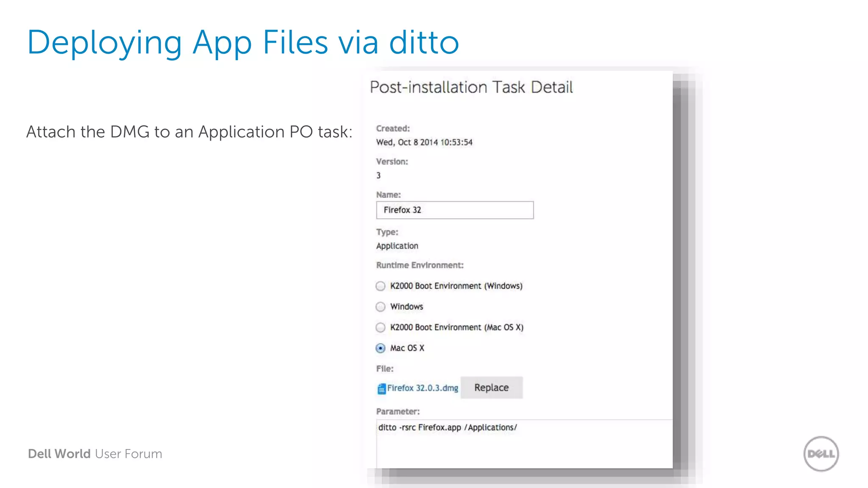
Task: Click the slide title Deploying App Files via ditto
Action: click(243, 42)
